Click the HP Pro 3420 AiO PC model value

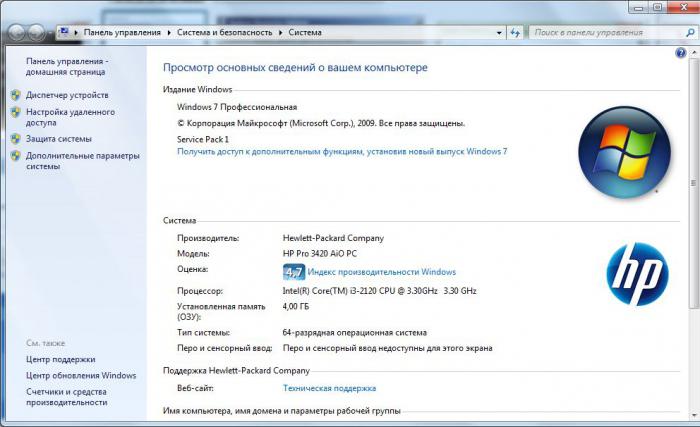tap(320, 254)
